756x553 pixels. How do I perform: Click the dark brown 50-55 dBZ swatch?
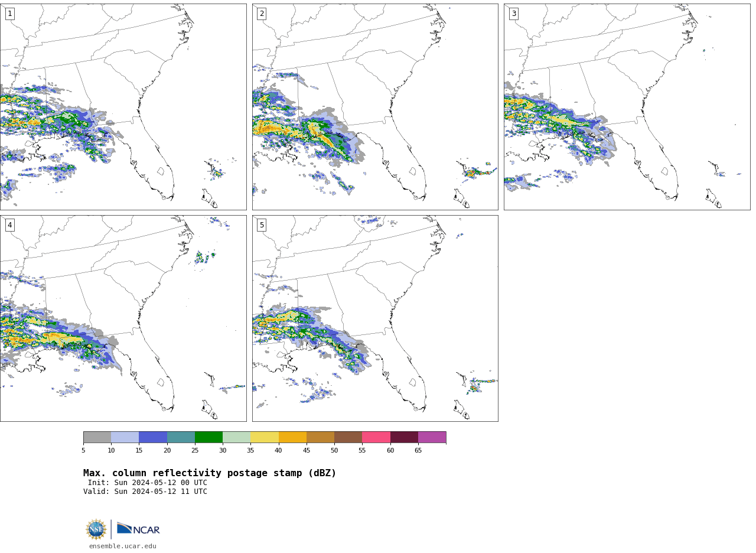348,437
